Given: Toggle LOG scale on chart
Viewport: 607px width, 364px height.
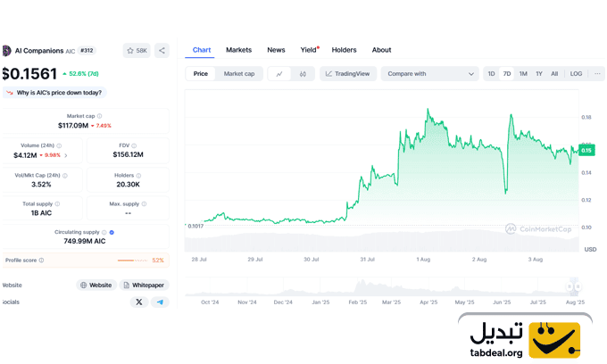Looking at the screenshot, I should coord(576,74).
